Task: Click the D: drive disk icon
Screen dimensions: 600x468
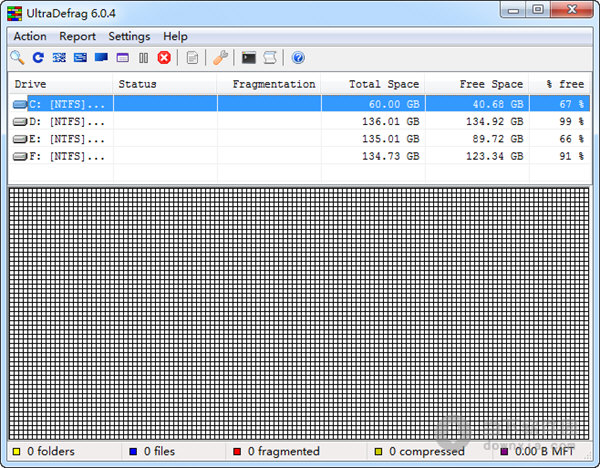Action: (x=20, y=122)
